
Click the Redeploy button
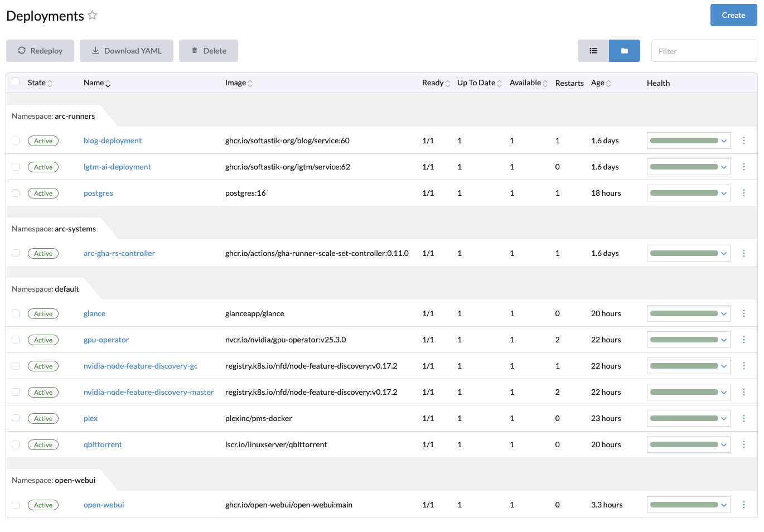[40, 51]
